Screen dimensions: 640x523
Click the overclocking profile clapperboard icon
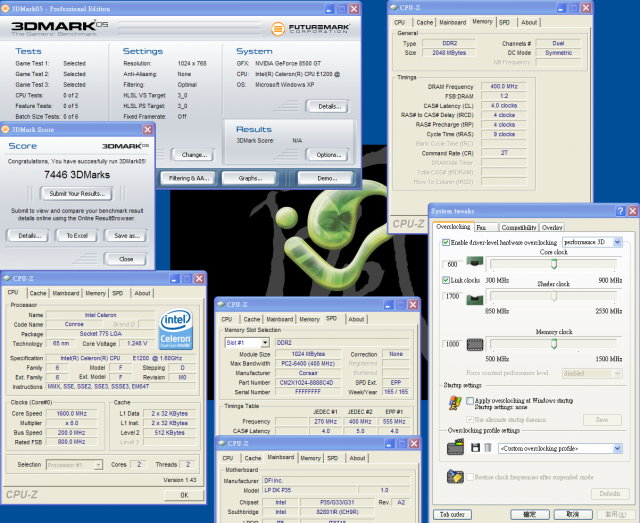(x=456, y=447)
